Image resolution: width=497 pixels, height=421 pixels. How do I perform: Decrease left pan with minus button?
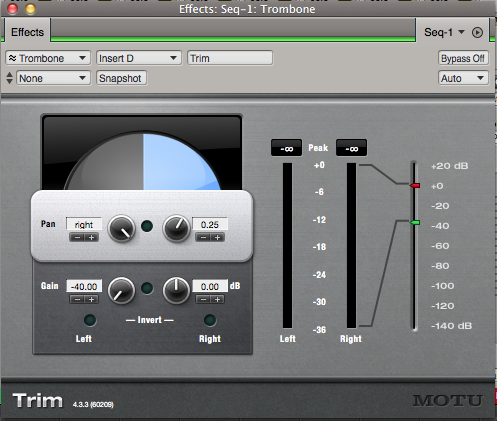[x=77, y=237]
